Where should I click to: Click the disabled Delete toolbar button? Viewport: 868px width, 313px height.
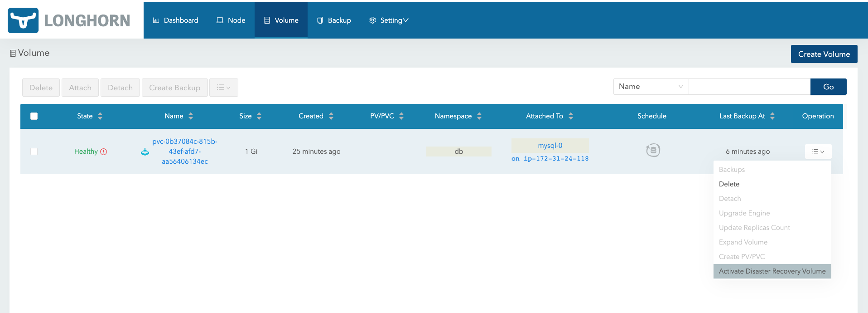pos(41,88)
